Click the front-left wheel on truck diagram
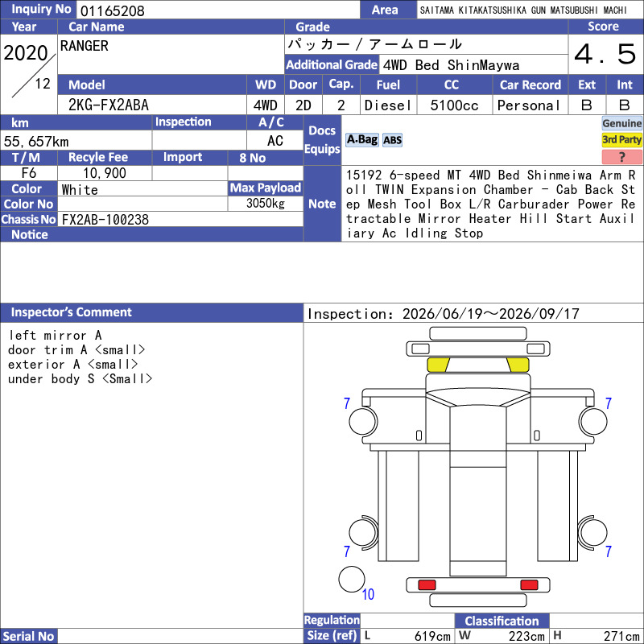This screenshot has width=644, height=644. (x=363, y=421)
